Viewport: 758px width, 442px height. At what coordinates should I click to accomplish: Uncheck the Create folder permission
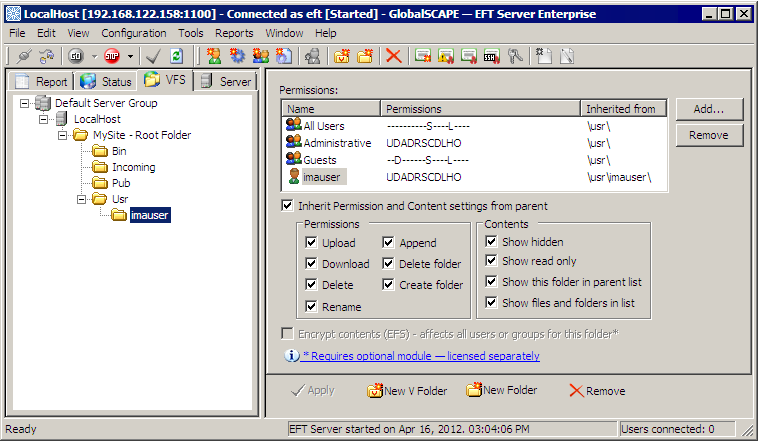(388, 285)
